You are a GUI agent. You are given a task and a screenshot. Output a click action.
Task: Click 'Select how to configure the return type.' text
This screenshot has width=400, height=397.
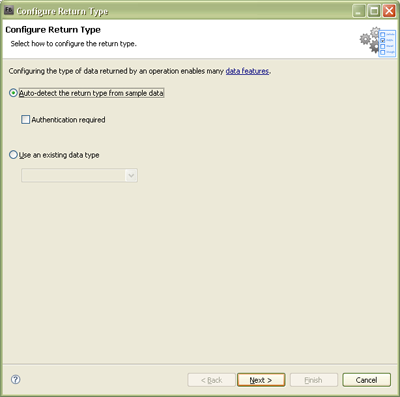74,44
